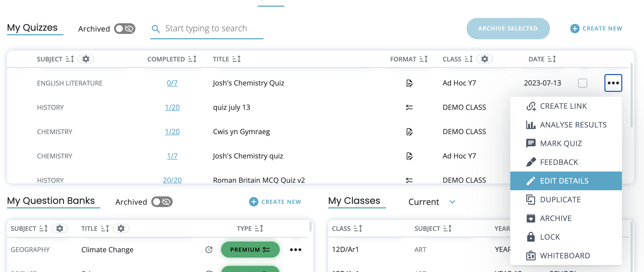Sort quizzes by the Date column
Viewport: 644px width, 272px height.
552,59
